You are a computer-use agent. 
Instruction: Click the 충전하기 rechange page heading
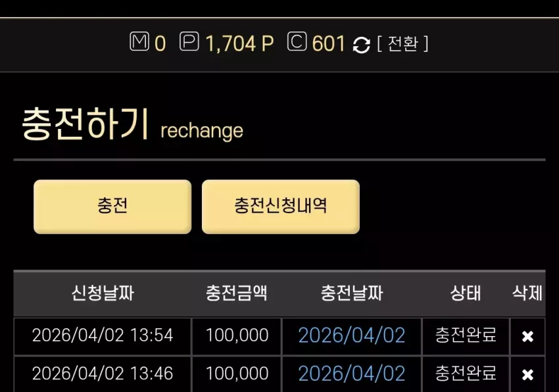point(132,124)
